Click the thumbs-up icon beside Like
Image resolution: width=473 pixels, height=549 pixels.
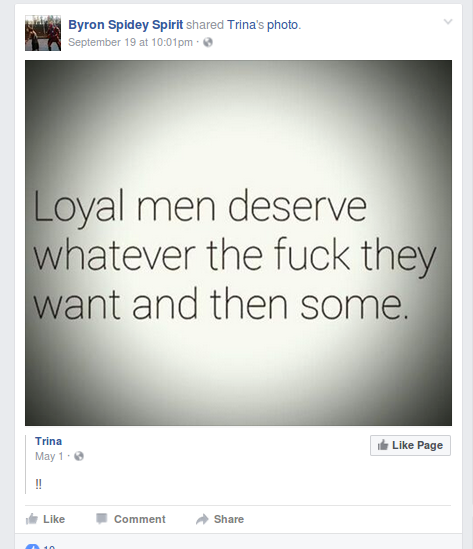pyautogui.click(x=32, y=519)
